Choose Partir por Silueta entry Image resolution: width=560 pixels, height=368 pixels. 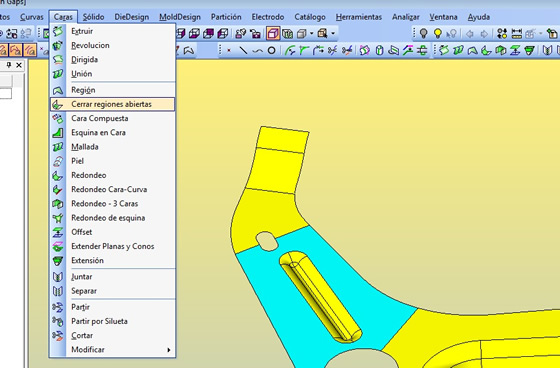(112, 321)
